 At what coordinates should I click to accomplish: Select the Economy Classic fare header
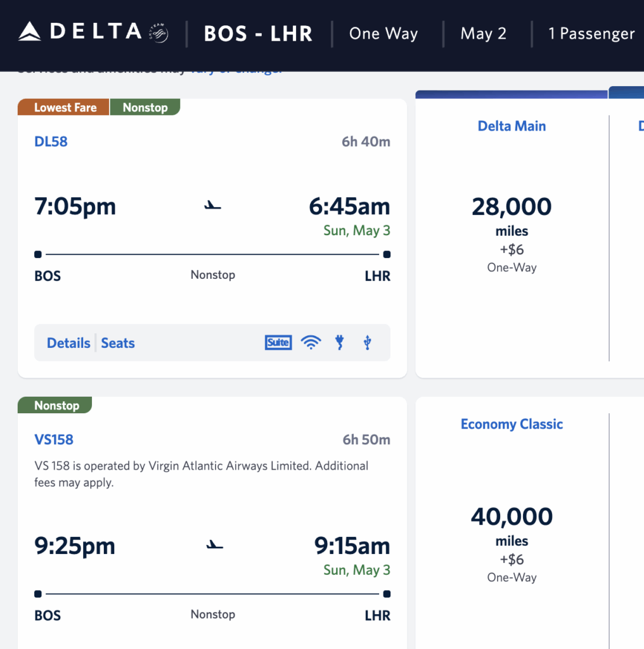coord(512,424)
